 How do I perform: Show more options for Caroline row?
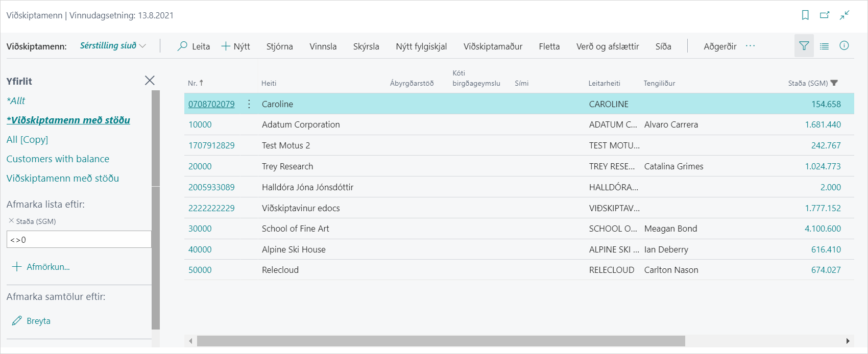(249, 104)
